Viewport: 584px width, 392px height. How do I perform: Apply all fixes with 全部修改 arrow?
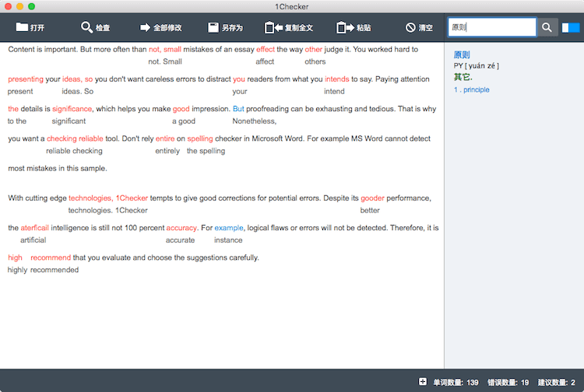click(161, 27)
